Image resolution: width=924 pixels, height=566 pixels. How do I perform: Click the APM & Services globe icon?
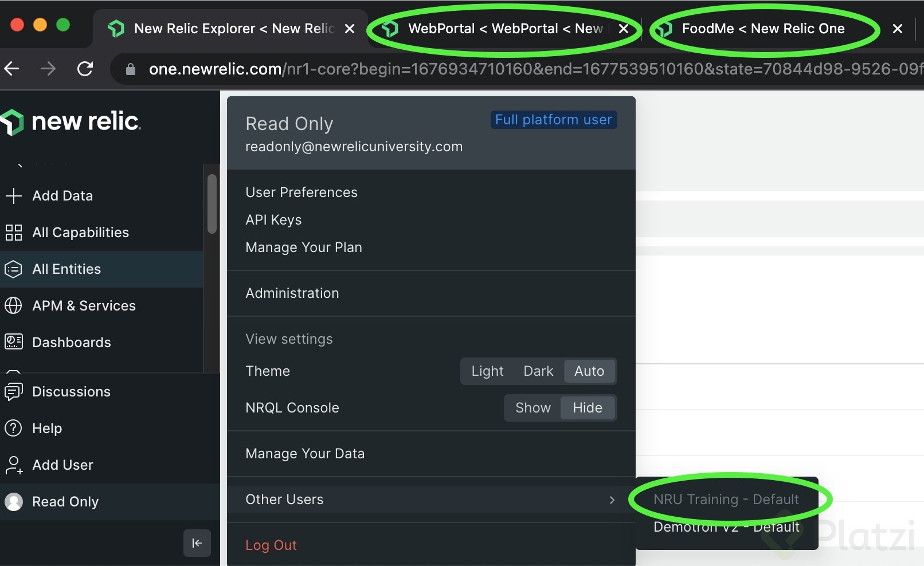pyautogui.click(x=13, y=306)
